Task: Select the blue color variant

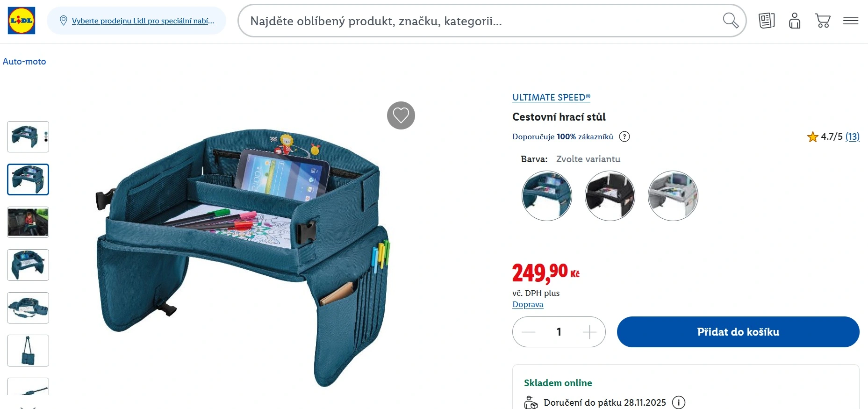Action: click(x=547, y=196)
